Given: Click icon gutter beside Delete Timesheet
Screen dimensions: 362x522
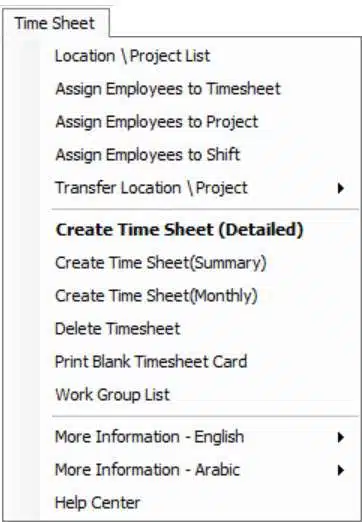Looking at the screenshot, I should click(22, 329).
